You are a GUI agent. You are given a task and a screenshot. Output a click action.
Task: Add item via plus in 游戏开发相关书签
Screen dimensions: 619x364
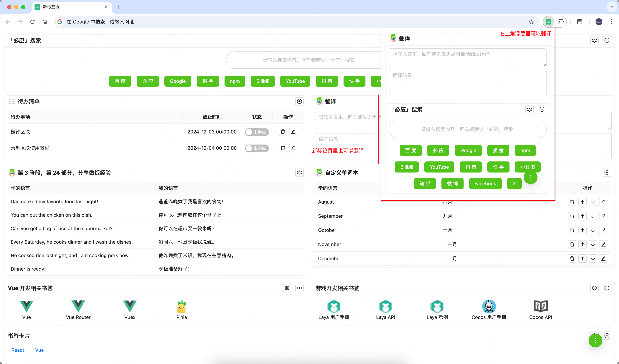click(607, 288)
